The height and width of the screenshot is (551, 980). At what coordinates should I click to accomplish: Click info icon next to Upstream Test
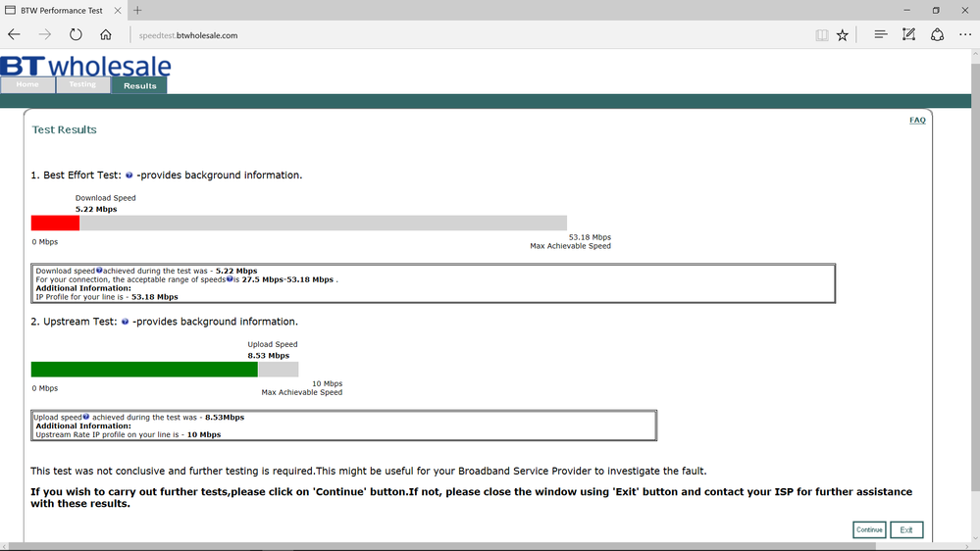click(125, 322)
